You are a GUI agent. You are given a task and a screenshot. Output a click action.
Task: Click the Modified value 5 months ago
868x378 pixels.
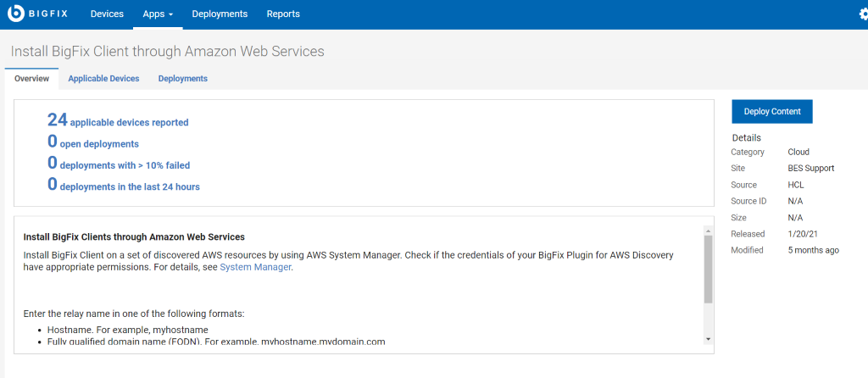tap(813, 250)
